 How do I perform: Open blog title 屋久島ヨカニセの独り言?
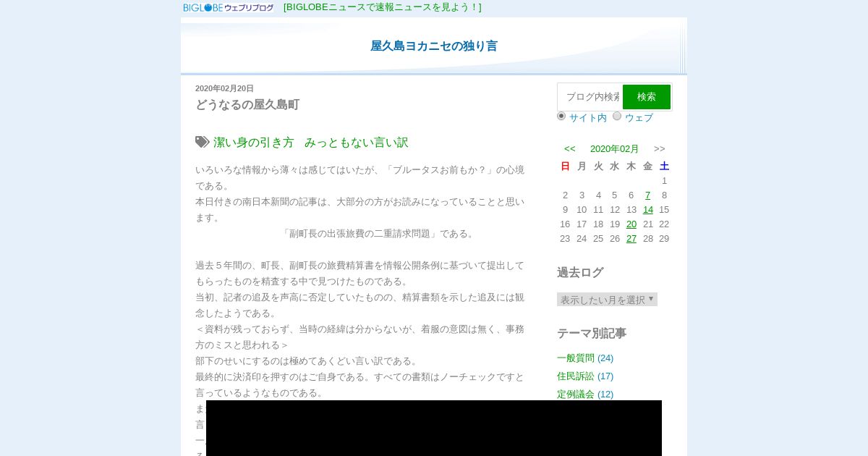point(434,46)
